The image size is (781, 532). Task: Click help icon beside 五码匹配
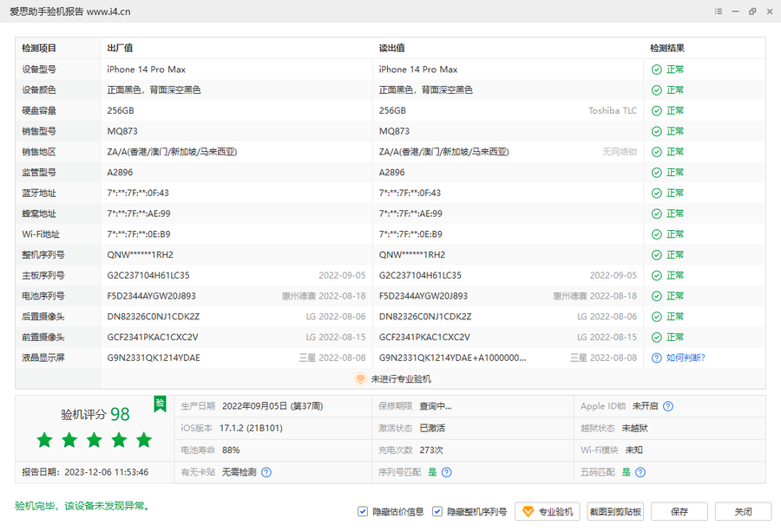(x=640, y=472)
